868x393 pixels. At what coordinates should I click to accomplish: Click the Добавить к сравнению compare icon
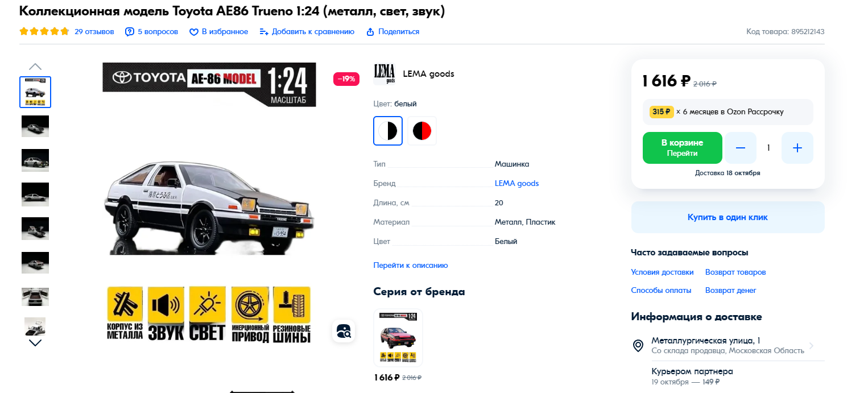pyautogui.click(x=264, y=32)
